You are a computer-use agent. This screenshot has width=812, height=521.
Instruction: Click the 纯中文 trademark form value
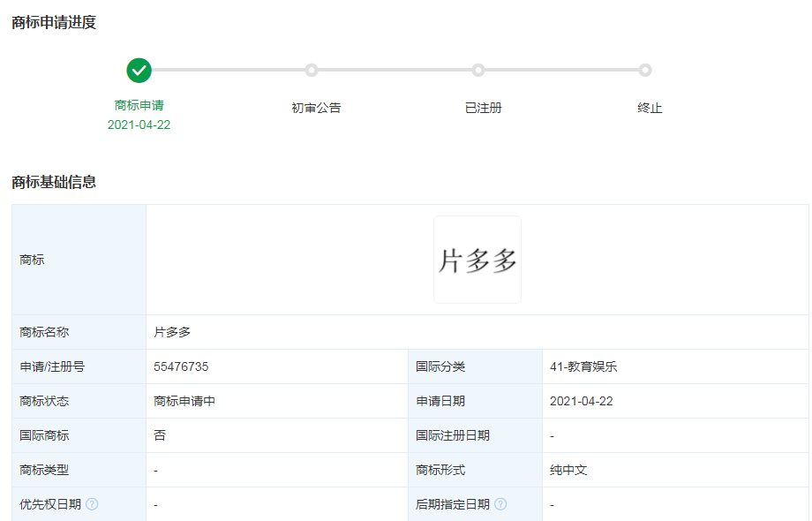coord(568,470)
